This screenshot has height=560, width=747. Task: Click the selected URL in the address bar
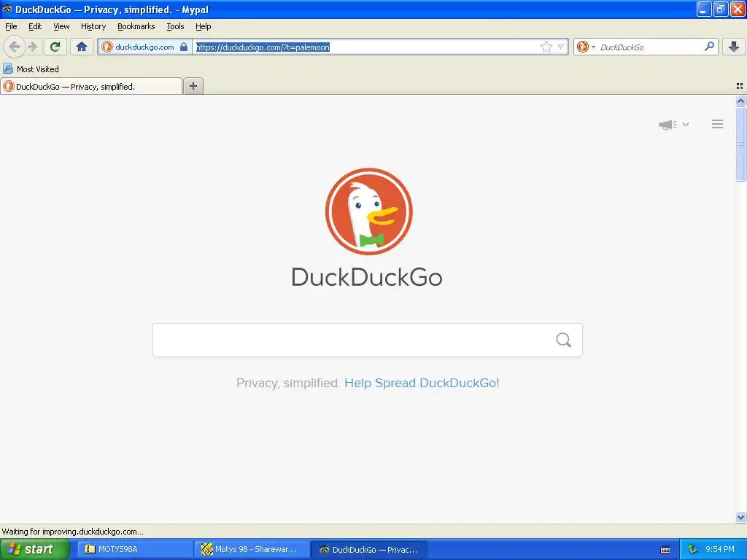coord(263,47)
